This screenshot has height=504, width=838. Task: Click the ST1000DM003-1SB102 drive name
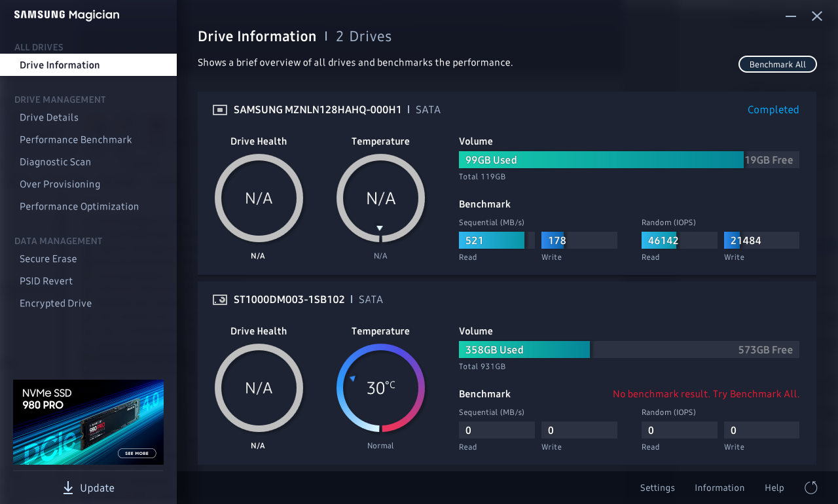(x=289, y=300)
